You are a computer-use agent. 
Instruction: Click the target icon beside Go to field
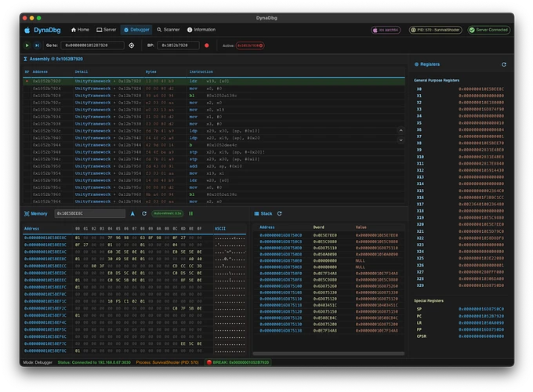pos(132,45)
